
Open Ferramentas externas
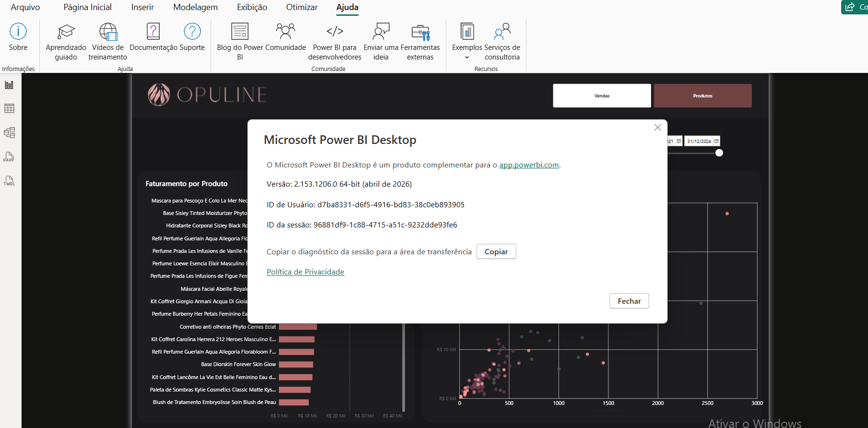420,42
